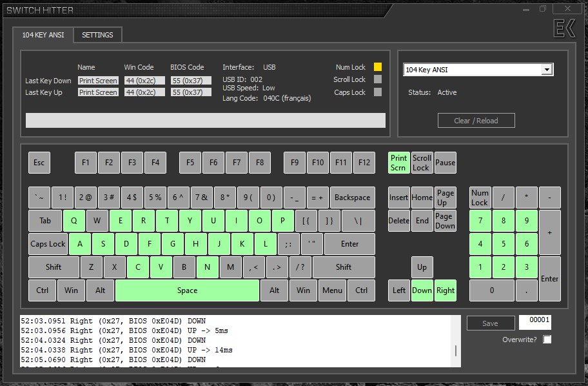Click the Num Lock yellow indicator
The image size is (588, 386).
click(378, 67)
